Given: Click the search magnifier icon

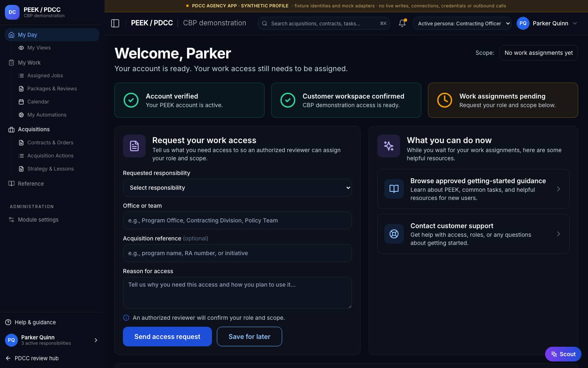Looking at the screenshot, I should [x=265, y=23].
